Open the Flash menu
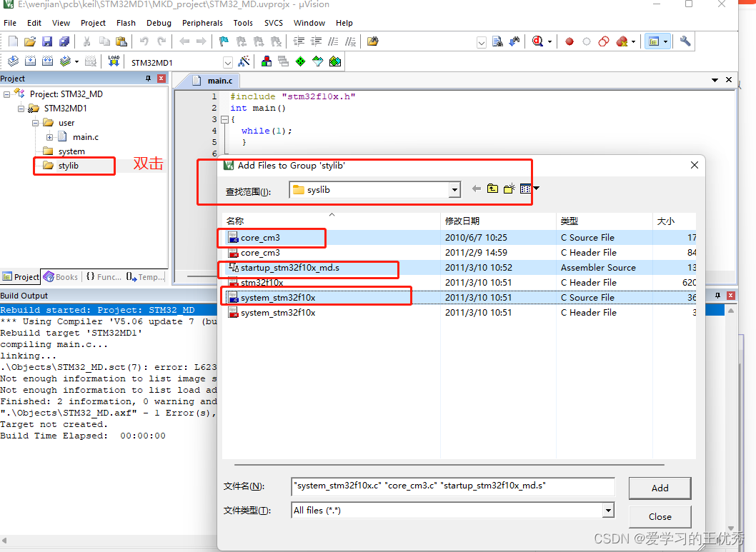Image resolution: width=756 pixels, height=552 pixels. 126,22
